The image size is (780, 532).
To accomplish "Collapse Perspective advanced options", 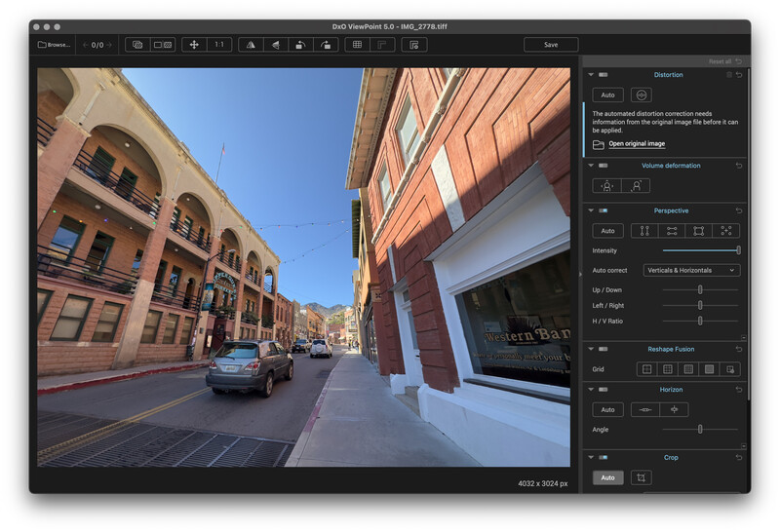I will pos(743,337).
